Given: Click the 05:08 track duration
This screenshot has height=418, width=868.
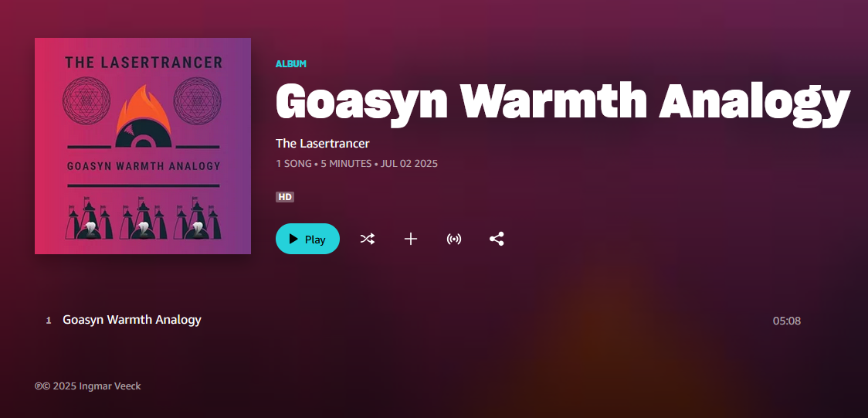Looking at the screenshot, I should (787, 321).
